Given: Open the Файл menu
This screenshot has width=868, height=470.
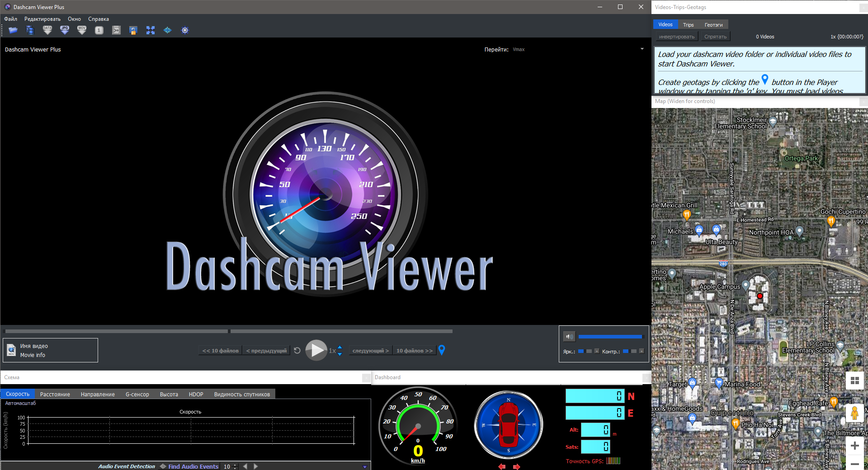Looking at the screenshot, I should pyautogui.click(x=11, y=19).
